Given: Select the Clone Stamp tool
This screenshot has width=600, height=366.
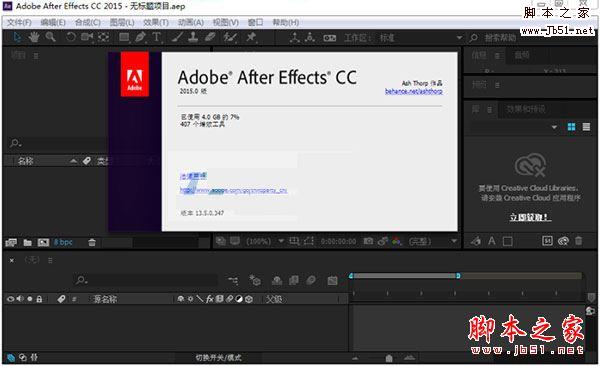Looking at the screenshot, I should tap(193, 37).
